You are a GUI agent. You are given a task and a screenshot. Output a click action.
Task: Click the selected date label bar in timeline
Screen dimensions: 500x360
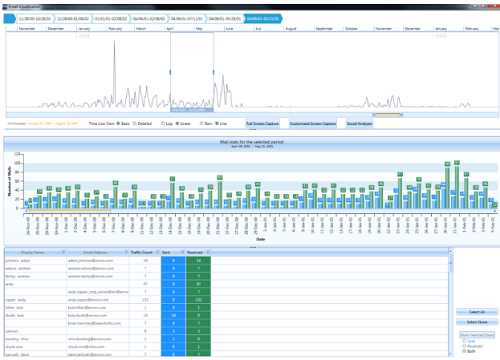tap(192, 110)
